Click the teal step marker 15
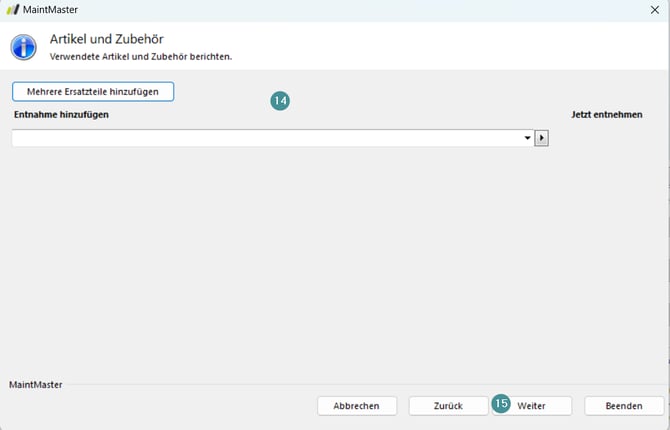The image size is (670, 430). pyautogui.click(x=501, y=404)
